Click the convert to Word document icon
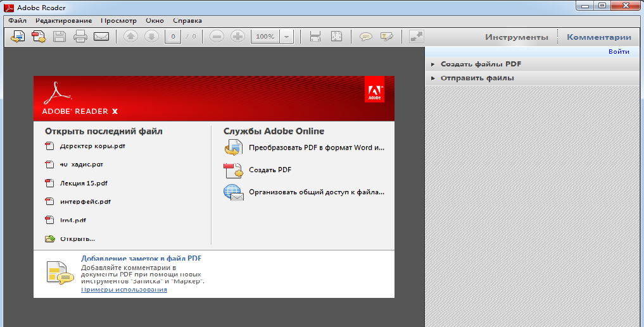644x327 pixels. click(234, 148)
